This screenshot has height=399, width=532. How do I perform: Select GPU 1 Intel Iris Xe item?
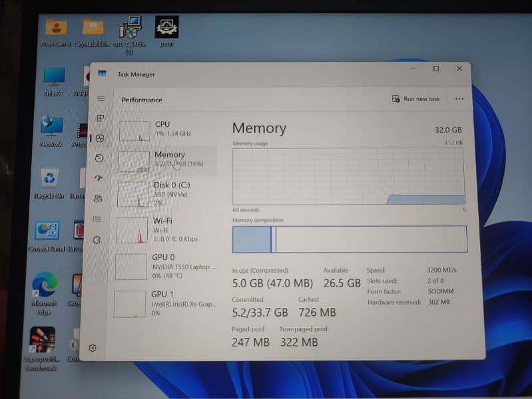point(164,303)
